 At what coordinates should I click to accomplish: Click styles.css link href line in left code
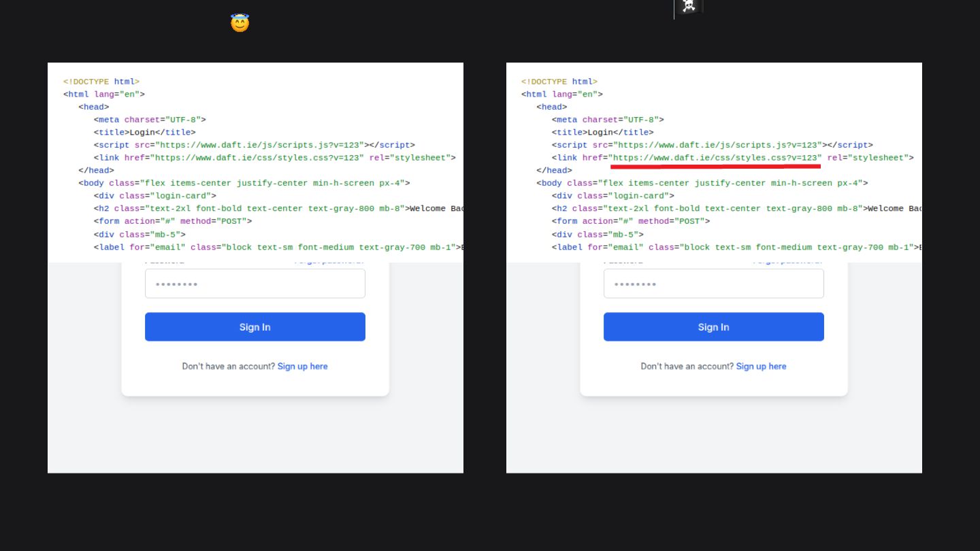275,157
